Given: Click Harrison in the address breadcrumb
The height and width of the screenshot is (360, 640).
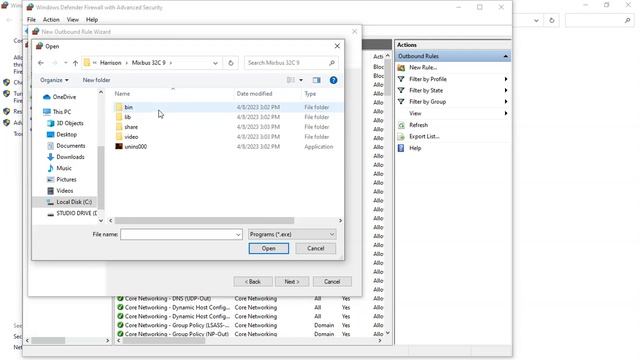Looking at the screenshot, I should pos(111,63).
